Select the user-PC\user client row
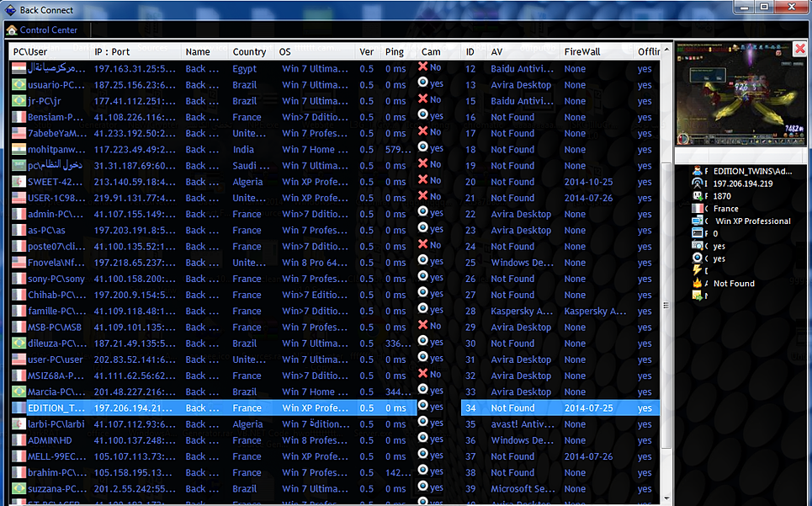The image size is (812, 506). click(335, 360)
